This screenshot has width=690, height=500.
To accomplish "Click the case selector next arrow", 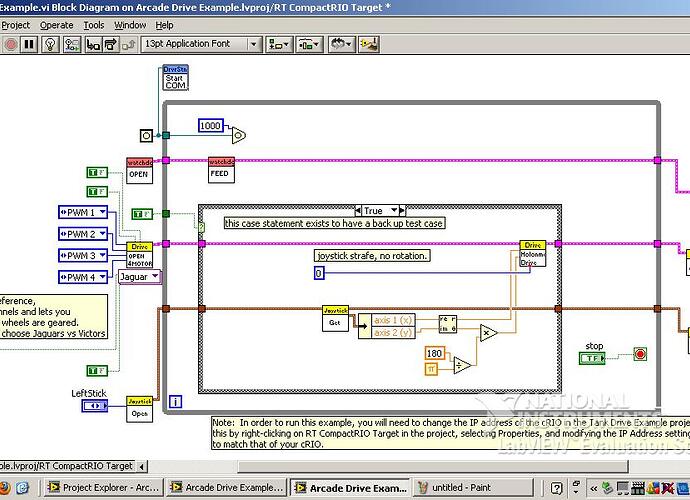I will click(402, 211).
